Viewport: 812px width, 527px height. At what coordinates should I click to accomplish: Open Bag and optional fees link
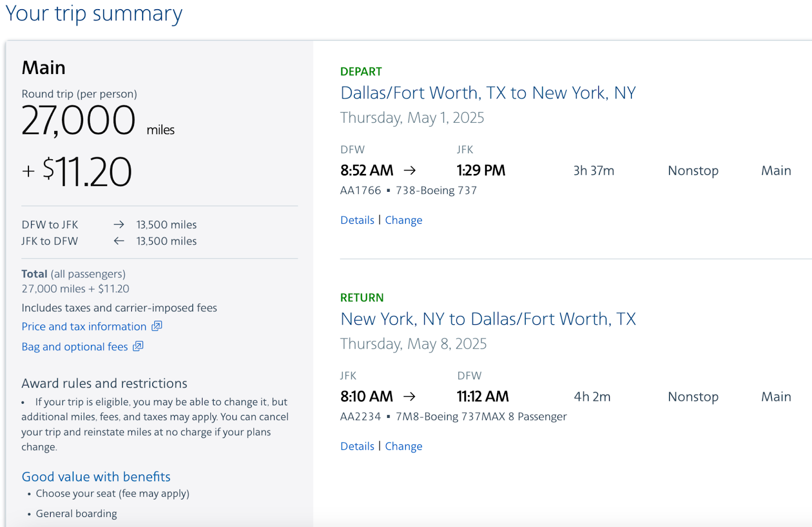pyautogui.click(x=75, y=347)
